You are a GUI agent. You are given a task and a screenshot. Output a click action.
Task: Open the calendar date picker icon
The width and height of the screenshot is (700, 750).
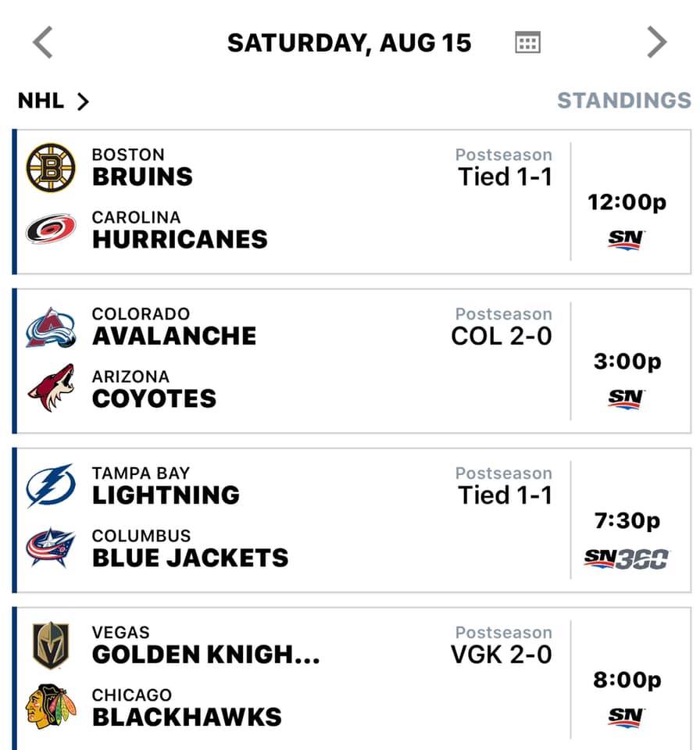[x=528, y=42]
